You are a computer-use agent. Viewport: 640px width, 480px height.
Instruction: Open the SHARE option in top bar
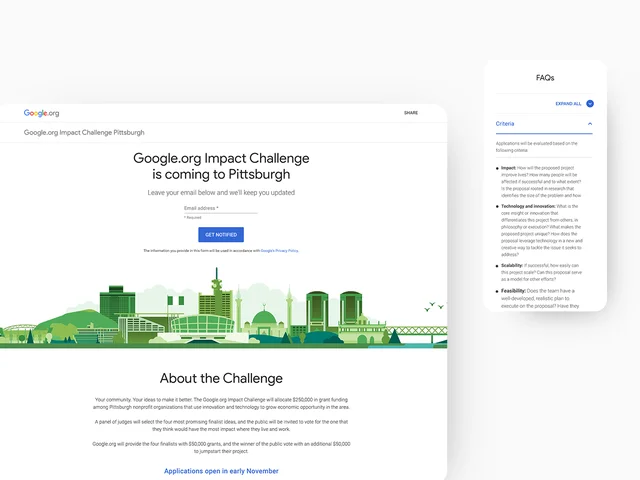click(x=411, y=113)
